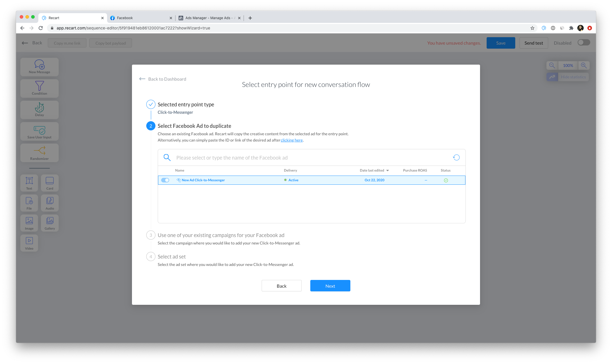
Task: Select the New Ad Click-to-Messenger name
Action: click(x=203, y=180)
